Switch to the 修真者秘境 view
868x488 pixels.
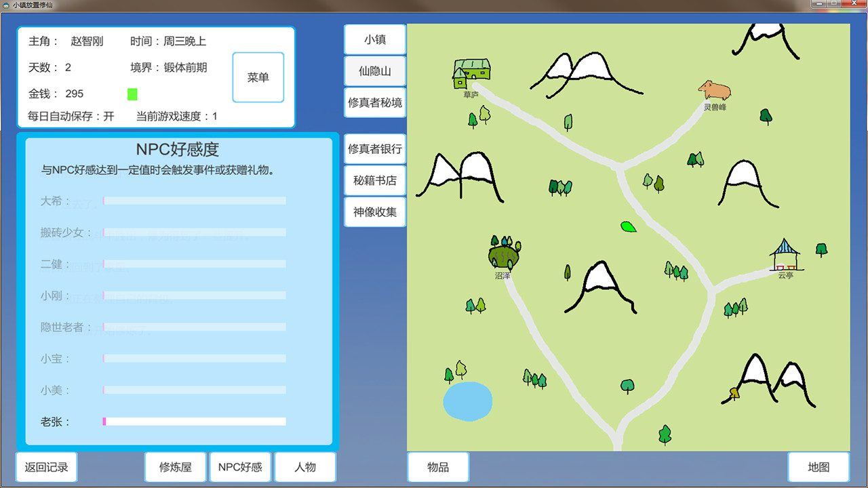click(374, 104)
